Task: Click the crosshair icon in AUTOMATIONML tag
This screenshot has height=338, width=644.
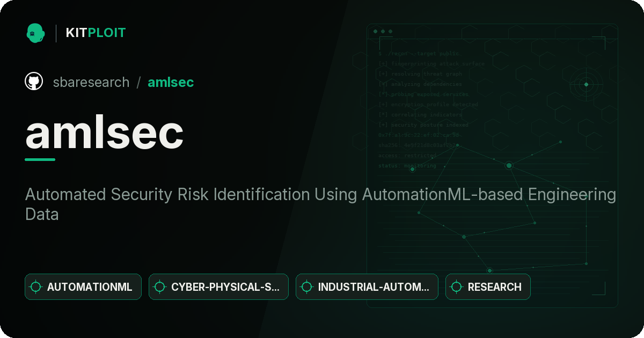Action: (36, 287)
